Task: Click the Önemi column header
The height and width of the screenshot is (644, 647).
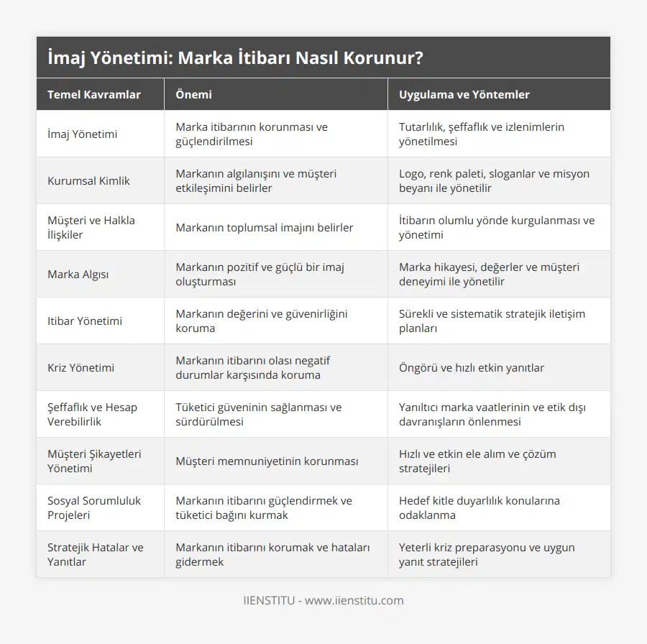Action: [193, 94]
